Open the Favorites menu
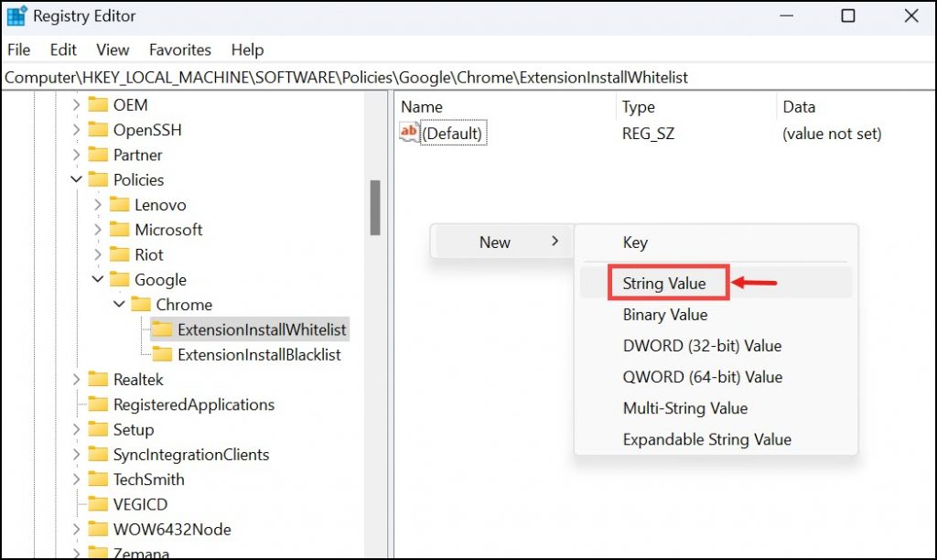The height and width of the screenshot is (560, 937). tap(179, 49)
